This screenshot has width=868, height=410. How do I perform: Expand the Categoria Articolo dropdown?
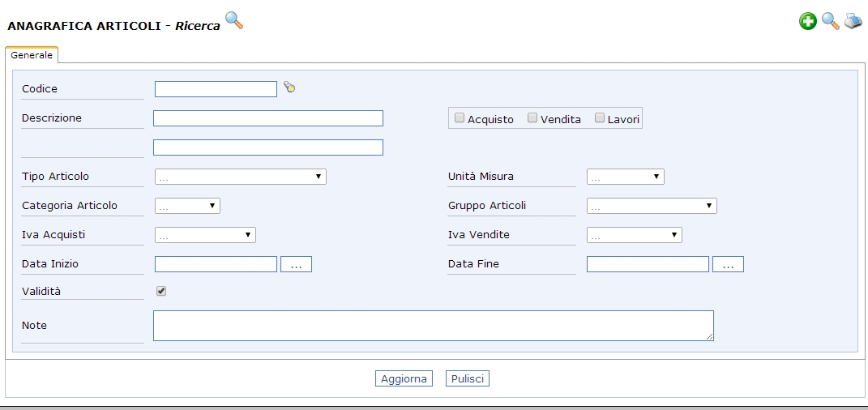click(187, 206)
